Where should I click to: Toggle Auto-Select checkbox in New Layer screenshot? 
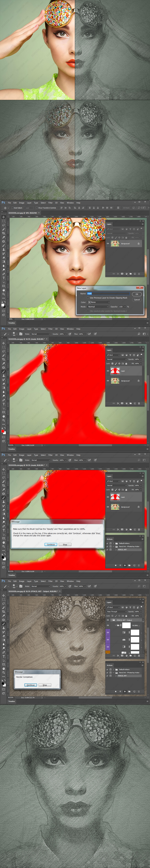coord(12,208)
